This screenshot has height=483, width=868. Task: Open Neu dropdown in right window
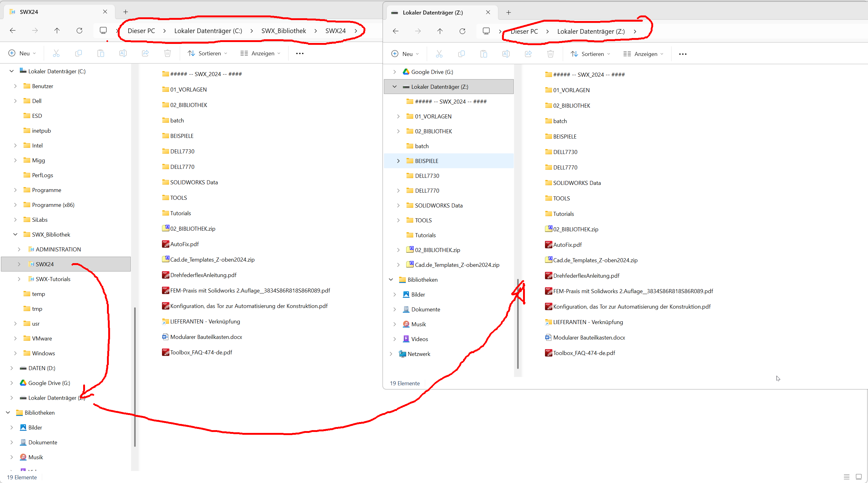point(405,54)
